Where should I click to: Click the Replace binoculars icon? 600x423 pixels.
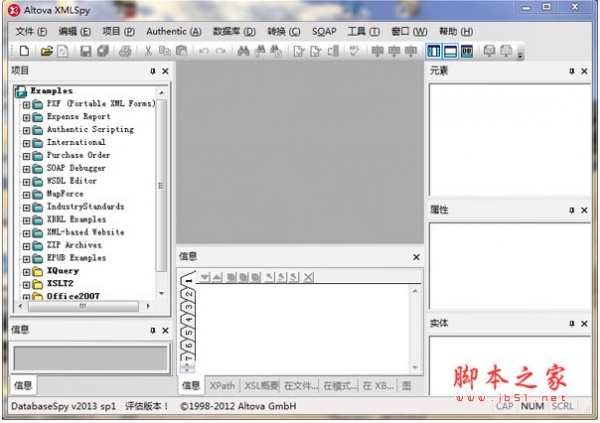coord(276,51)
